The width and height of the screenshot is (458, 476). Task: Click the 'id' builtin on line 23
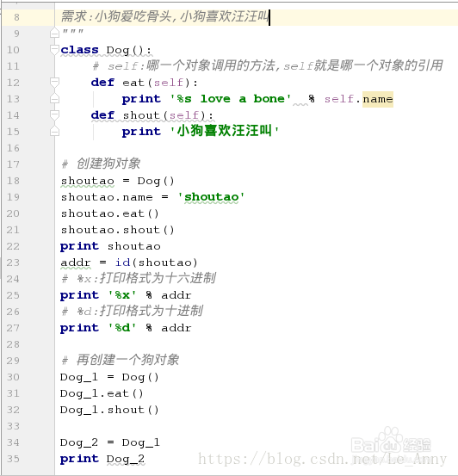tap(123, 263)
